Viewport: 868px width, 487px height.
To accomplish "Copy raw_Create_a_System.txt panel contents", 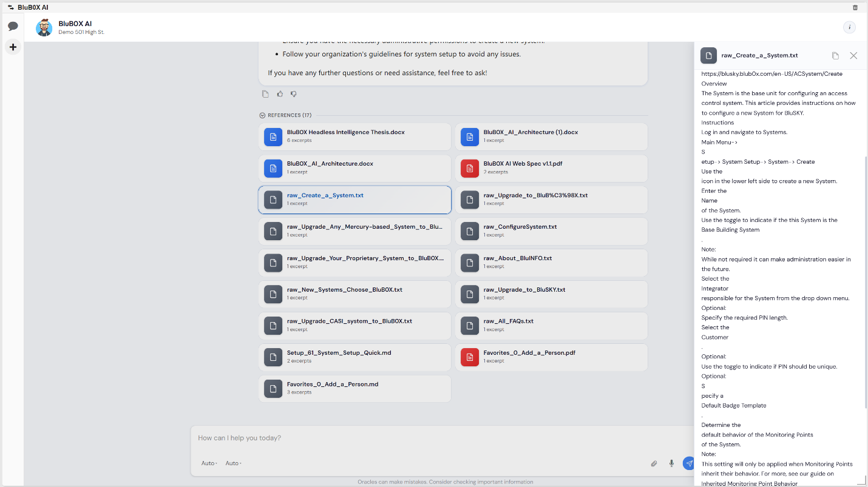I will coord(835,55).
